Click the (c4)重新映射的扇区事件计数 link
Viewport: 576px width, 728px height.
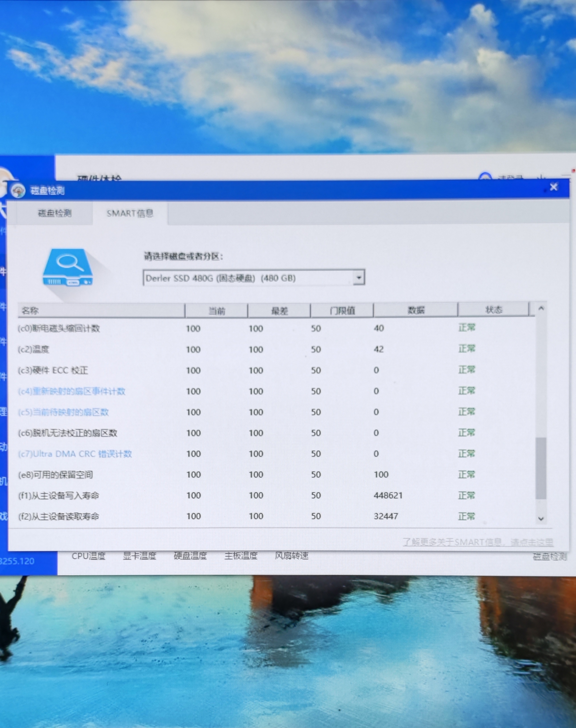click(x=72, y=391)
